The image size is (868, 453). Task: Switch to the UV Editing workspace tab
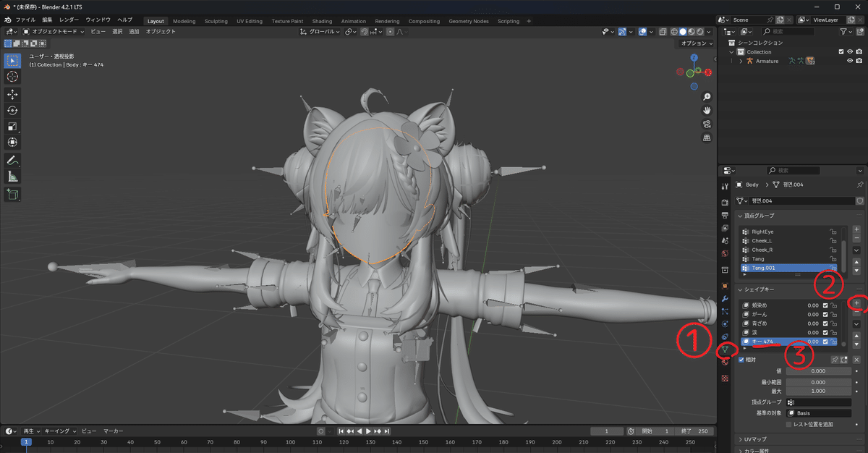point(250,21)
